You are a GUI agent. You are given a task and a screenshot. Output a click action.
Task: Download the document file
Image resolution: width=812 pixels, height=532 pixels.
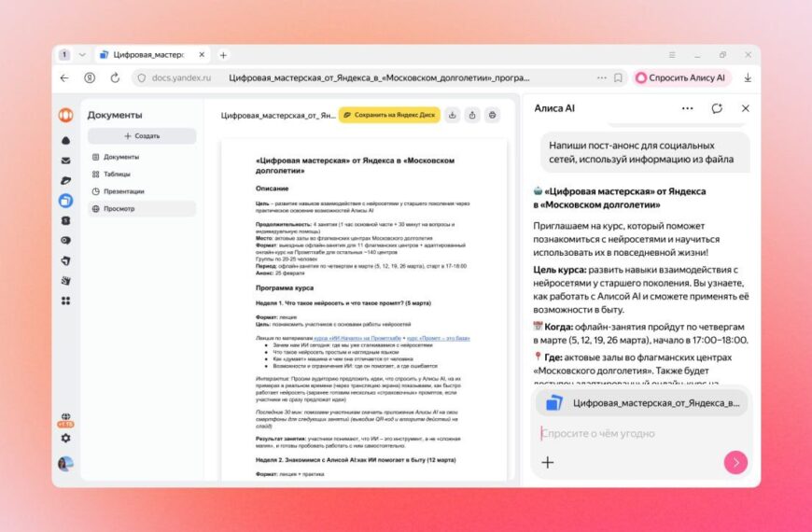[452, 115]
